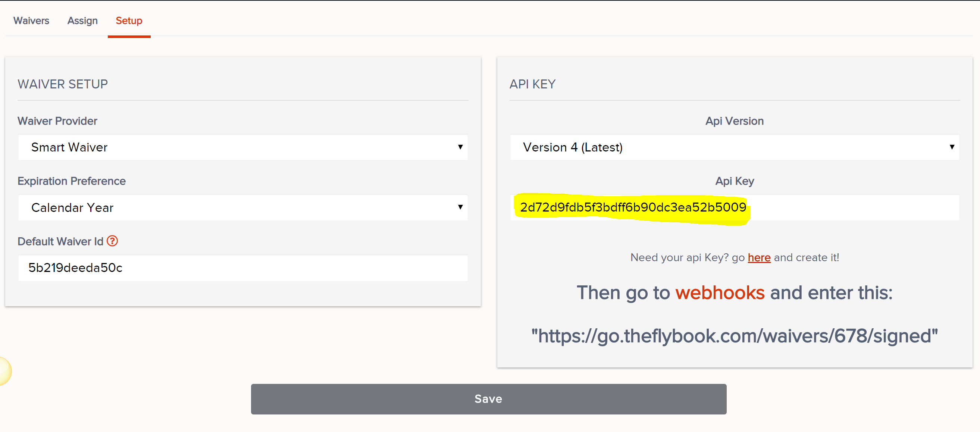This screenshot has height=432, width=980.
Task: Follow the "here" link to create an API key
Action: [x=759, y=257]
